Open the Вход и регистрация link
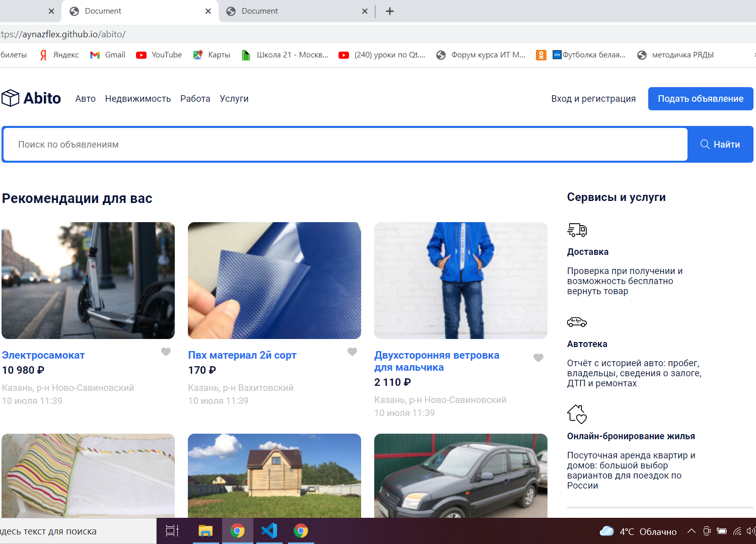 tap(593, 99)
